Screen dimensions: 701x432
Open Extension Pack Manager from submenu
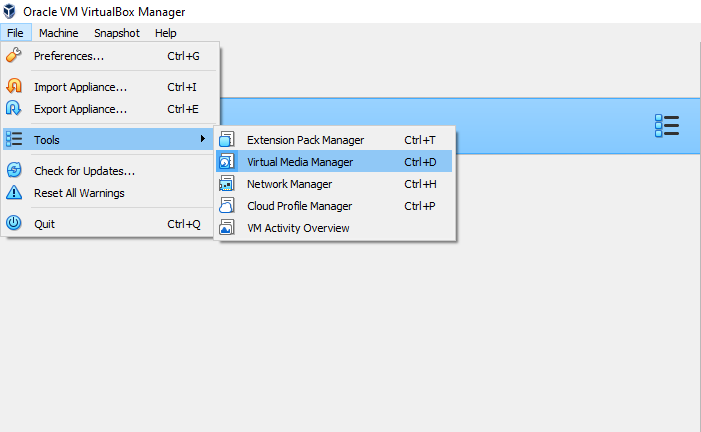tap(334, 140)
